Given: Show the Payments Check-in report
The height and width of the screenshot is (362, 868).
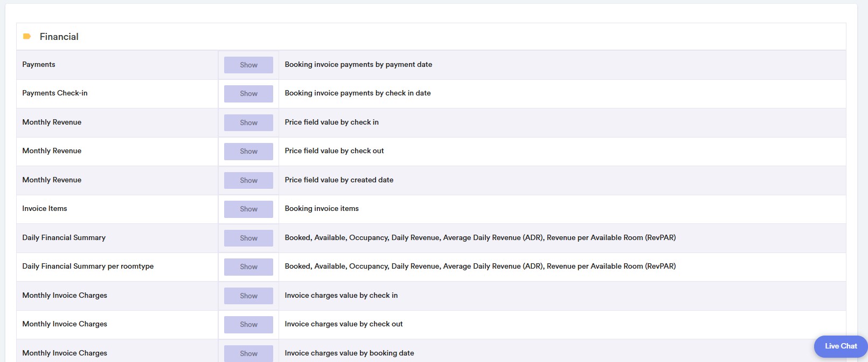Looking at the screenshot, I should pos(248,93).
